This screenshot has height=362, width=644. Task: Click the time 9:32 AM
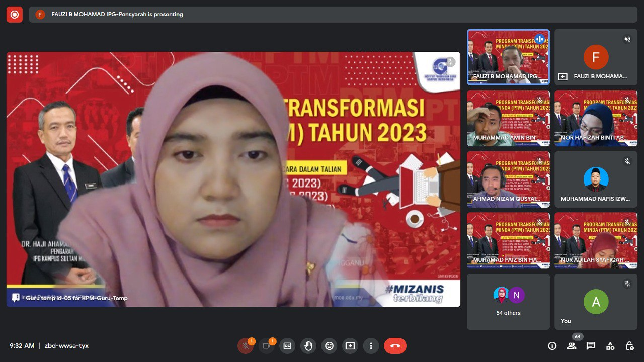click(x=22, y=346)
